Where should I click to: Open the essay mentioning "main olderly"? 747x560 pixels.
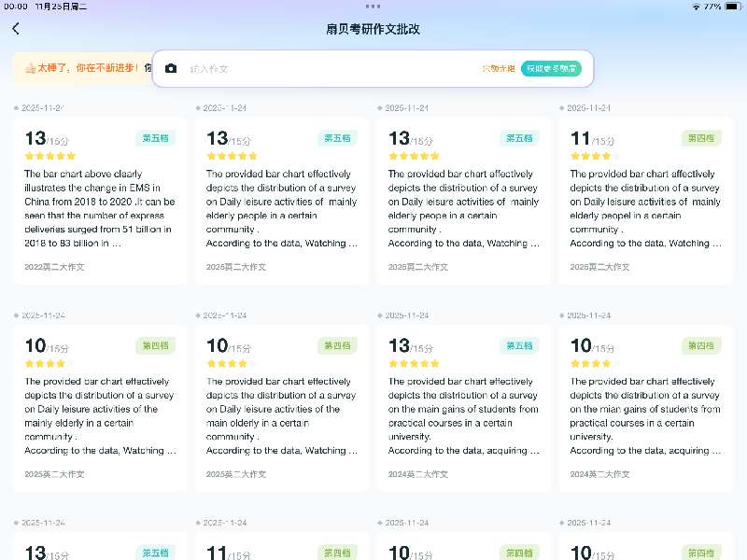point(281,411)
